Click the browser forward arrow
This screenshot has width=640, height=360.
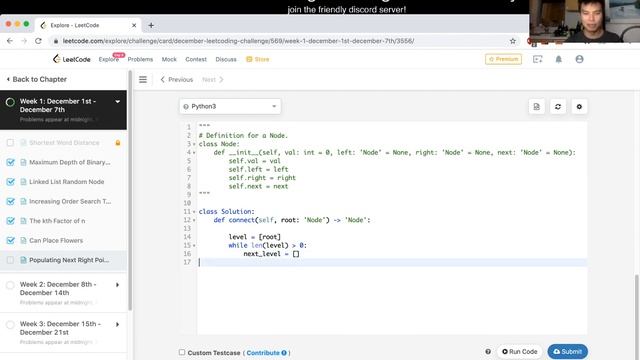[x=24, y=41]
